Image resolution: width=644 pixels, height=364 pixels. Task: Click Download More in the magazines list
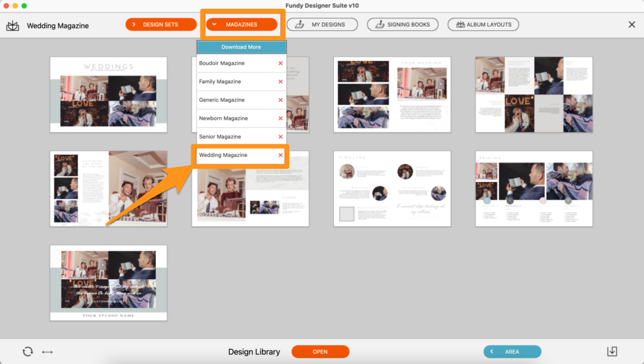coord(241,47)
